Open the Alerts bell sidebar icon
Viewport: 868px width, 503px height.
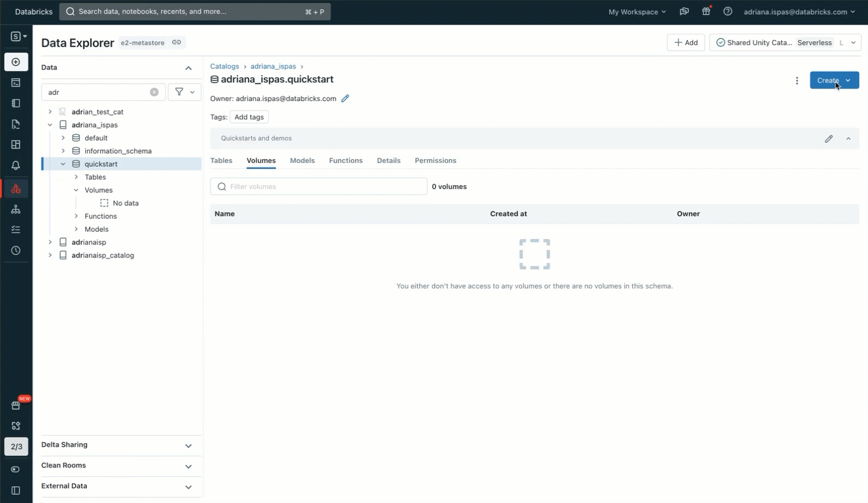[16, 165]
